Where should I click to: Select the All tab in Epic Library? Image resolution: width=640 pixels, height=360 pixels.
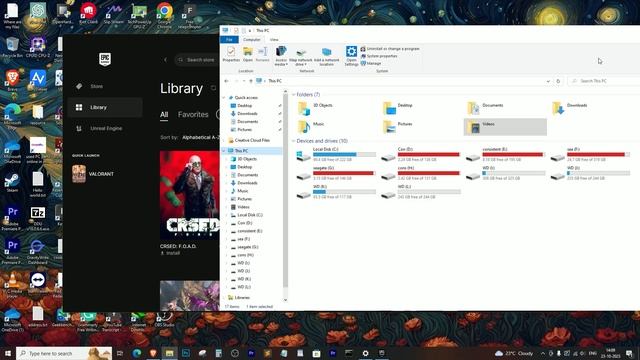point(164,115)
